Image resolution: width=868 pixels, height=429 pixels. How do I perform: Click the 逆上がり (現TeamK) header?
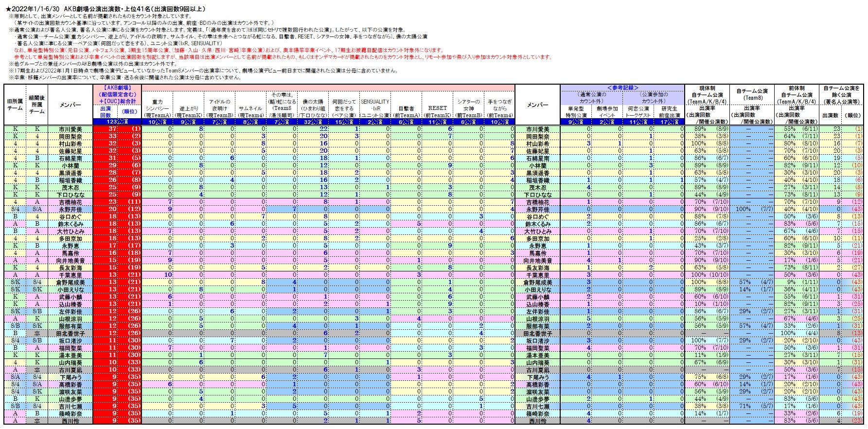188,108
